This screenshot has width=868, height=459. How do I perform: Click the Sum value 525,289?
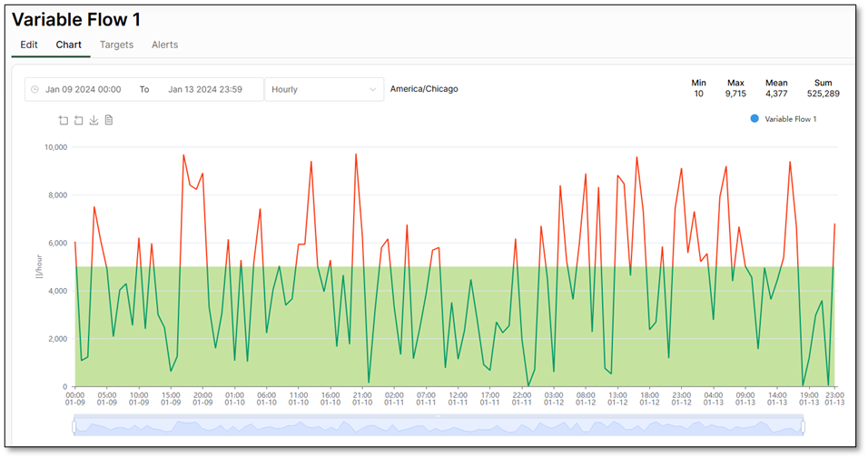point(824,94)
